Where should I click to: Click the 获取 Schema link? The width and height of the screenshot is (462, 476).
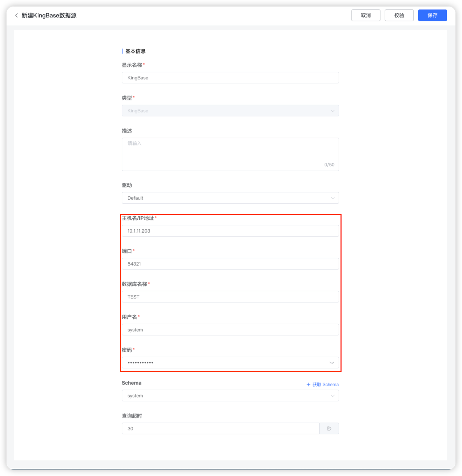[325, 384]
